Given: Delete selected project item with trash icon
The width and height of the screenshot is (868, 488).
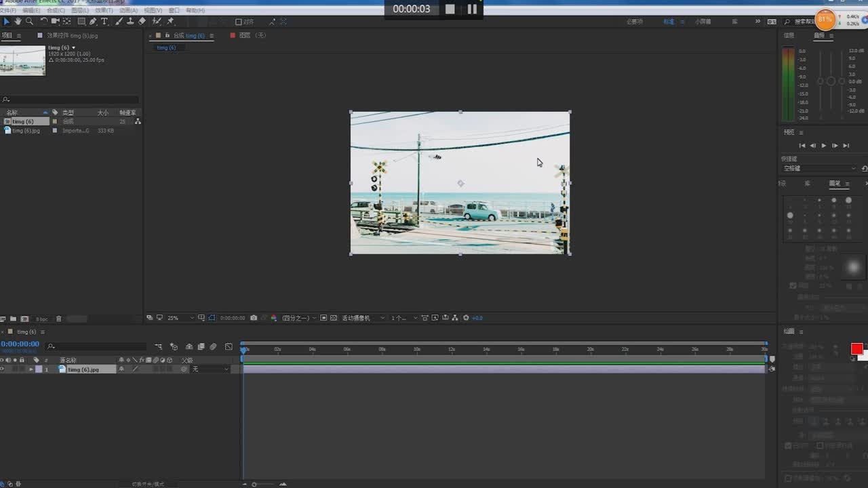Looking at the screenshot, I should pyautogui.click(x=58, y=319).
